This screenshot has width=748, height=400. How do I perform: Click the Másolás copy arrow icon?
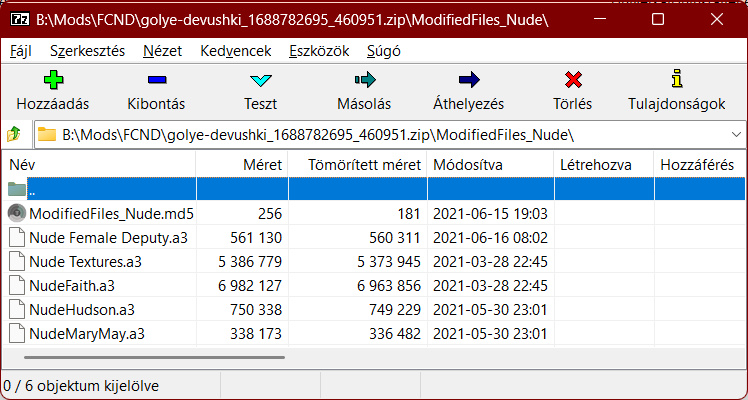(364, 80)
